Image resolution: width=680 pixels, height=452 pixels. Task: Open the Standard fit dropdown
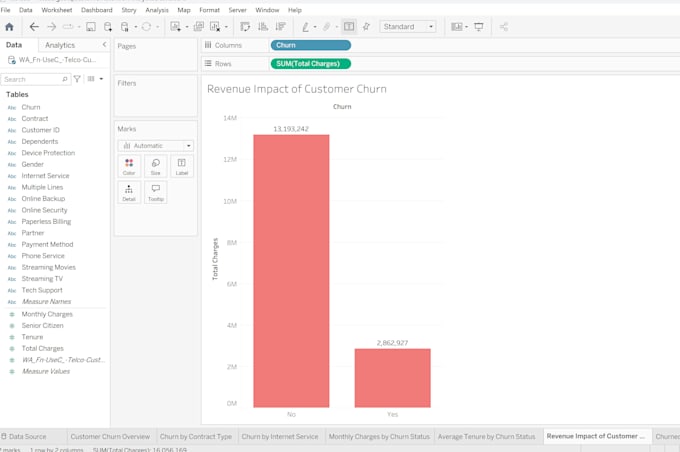coord(408,27)
